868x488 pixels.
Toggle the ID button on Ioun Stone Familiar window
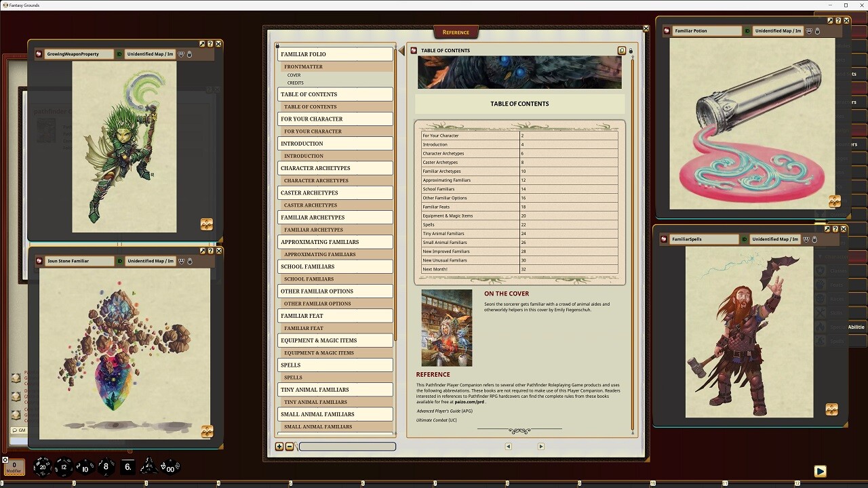119,261
